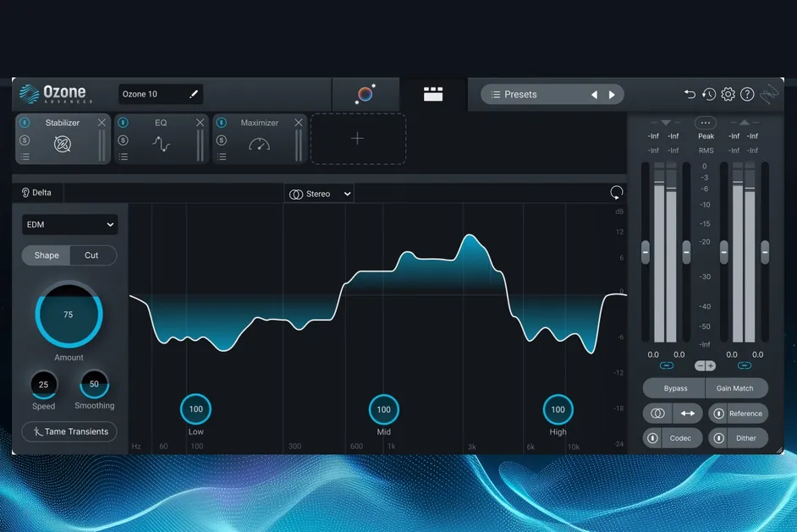The image size is (797, 532).
Task: Open the help question mark icon
Action: [747, 94]
